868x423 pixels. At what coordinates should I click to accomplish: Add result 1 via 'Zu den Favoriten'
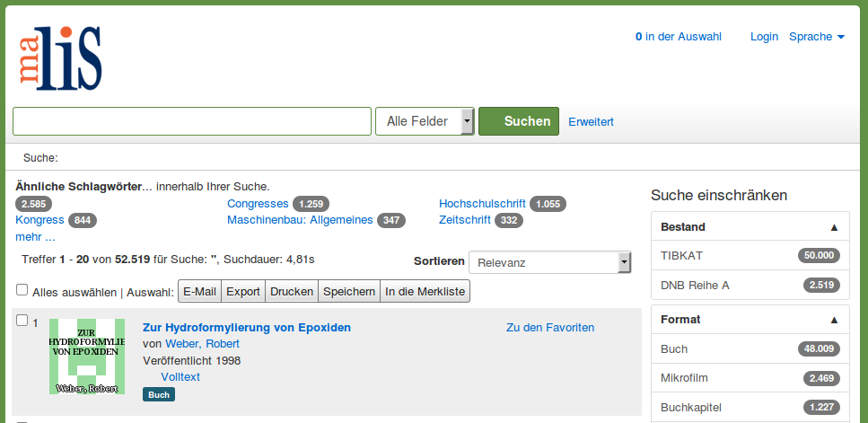coord(550,328)
